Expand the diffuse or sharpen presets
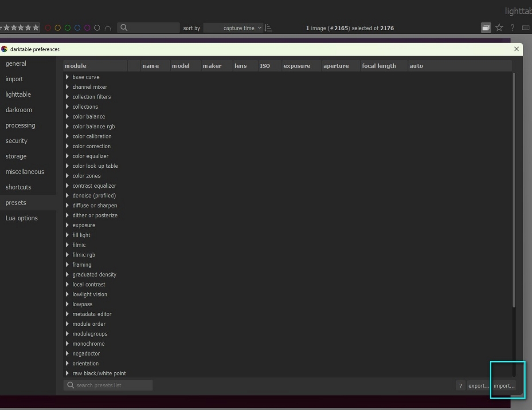The height and width of the screenshot is (410, 532). coord(67,205)
